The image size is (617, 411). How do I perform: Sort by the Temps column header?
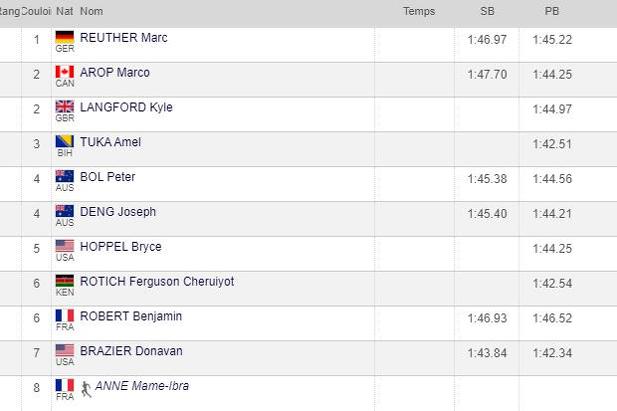[419, 11]
